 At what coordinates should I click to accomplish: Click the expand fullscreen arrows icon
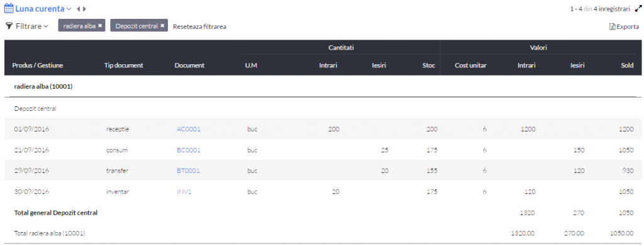point(638,9)
